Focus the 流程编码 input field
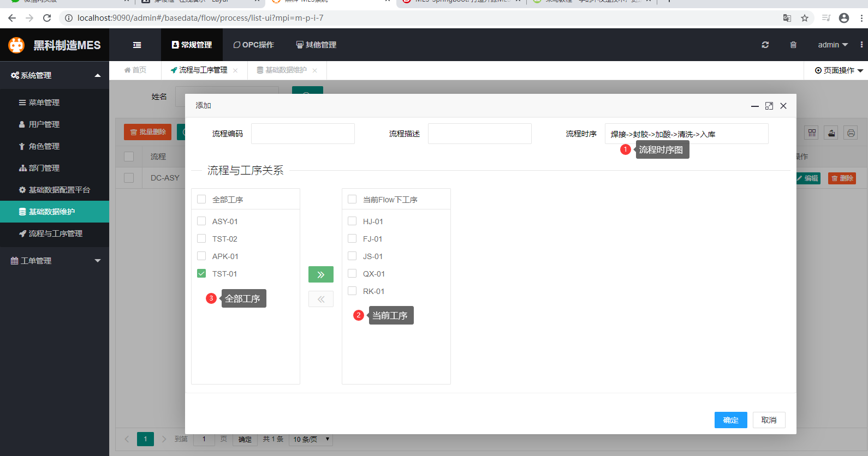 tap(303, 134)
